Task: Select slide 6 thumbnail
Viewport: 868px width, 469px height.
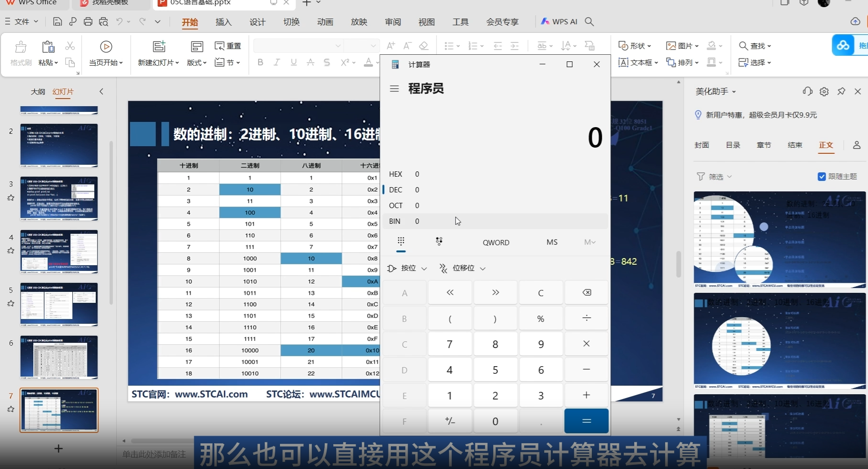Action: tap(59, 357)
